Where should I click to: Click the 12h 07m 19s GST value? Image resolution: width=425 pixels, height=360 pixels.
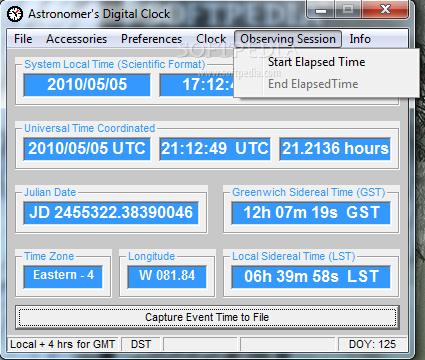[311, 213]
